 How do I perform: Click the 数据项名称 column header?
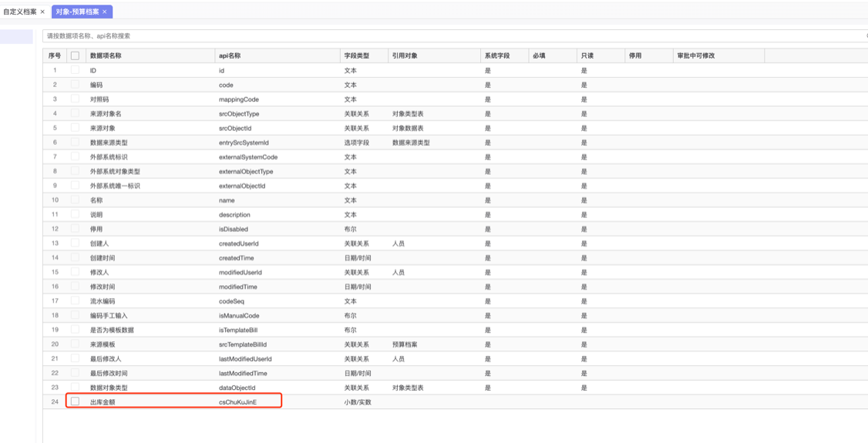pyautogui.click(x=106, y=55)
